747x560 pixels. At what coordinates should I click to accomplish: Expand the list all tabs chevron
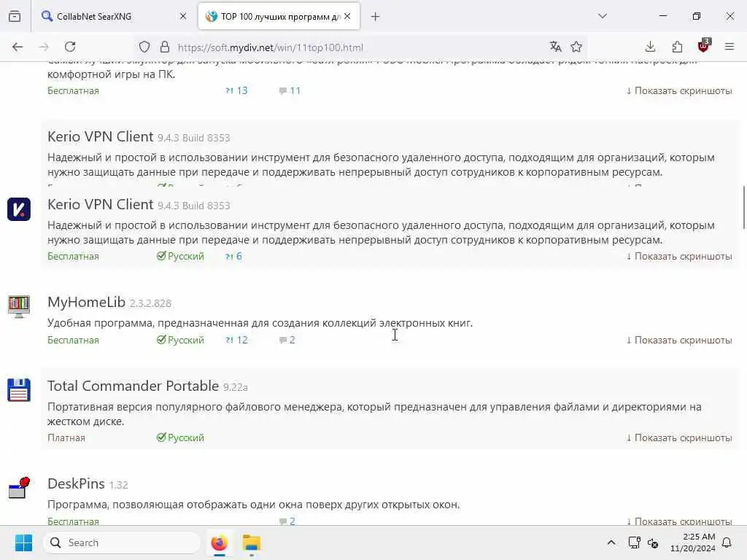(x=603, y=16)
